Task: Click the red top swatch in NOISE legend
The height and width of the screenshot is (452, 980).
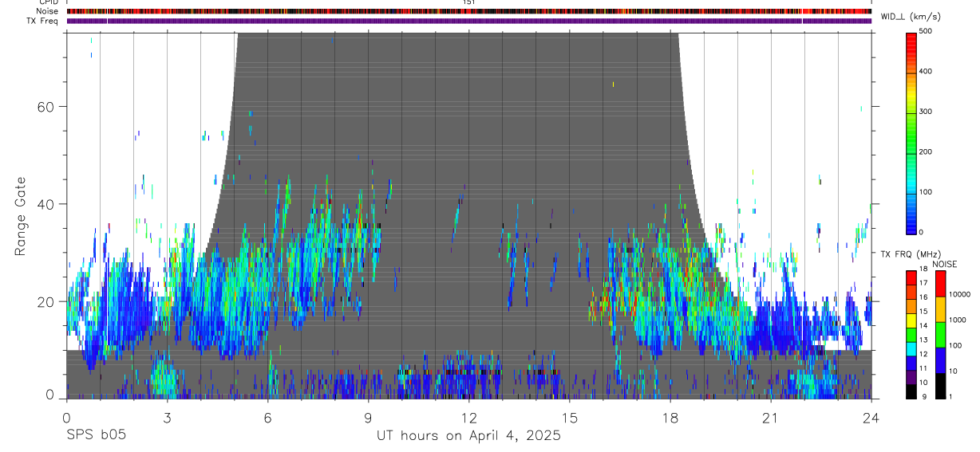Action: [x=940, y=284]
